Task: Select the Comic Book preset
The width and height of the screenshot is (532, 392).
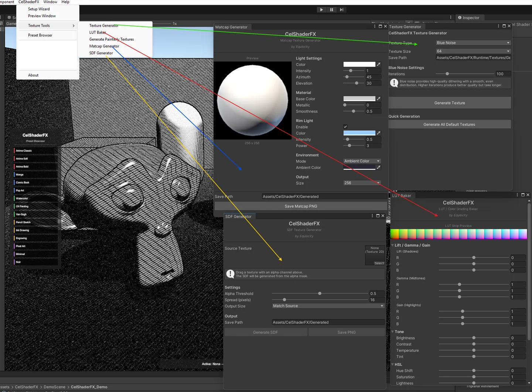Action: point(36,182)
